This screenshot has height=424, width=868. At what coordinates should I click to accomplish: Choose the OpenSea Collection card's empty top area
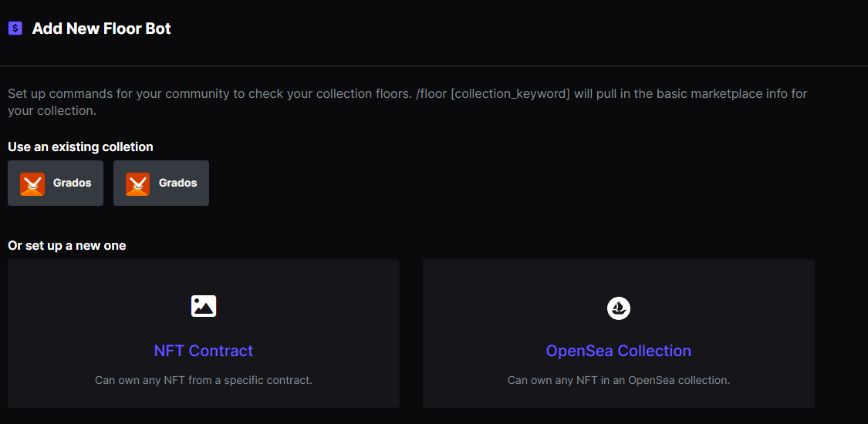click(619, 276)
